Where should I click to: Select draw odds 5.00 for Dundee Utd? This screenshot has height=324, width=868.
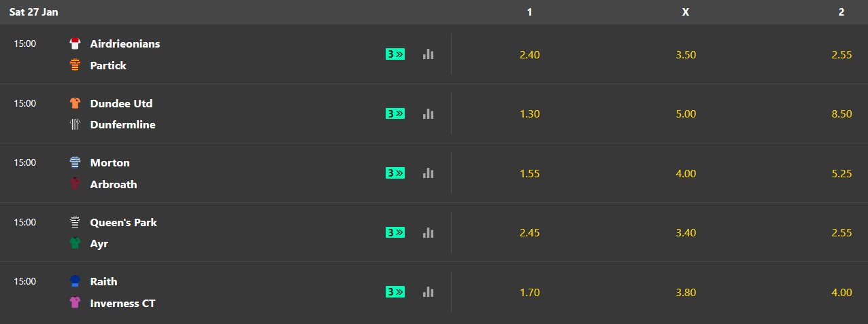[686, 113]
